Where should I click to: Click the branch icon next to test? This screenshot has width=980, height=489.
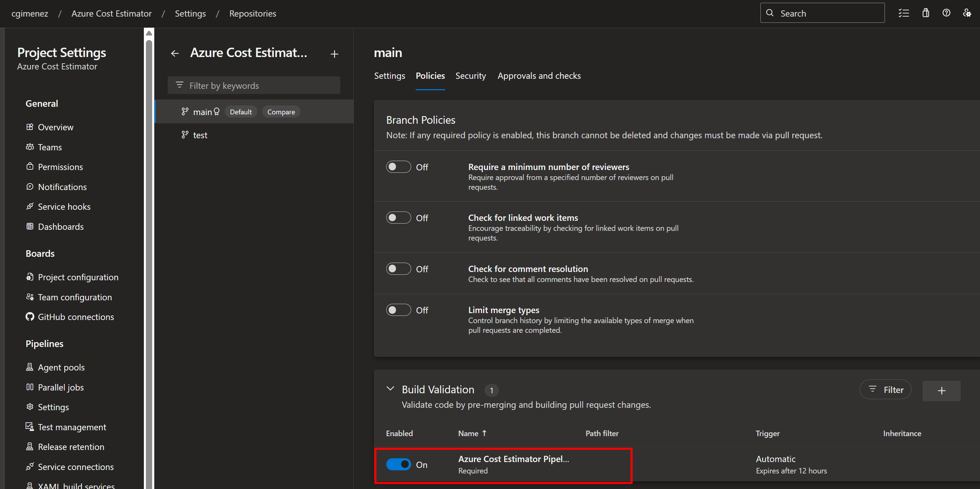point(185,135)
